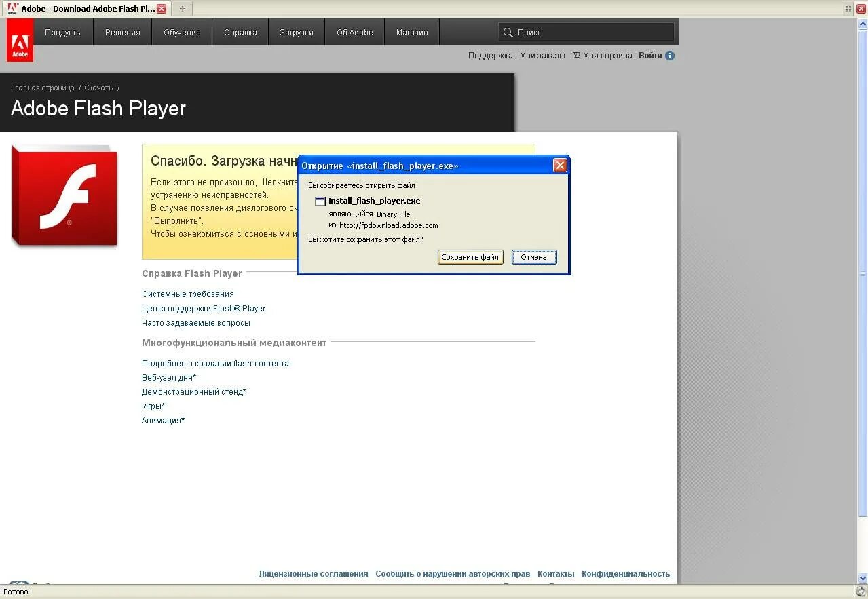
Task: Open the Демонстрационный стенд link
Action: [x=194, y=392]
